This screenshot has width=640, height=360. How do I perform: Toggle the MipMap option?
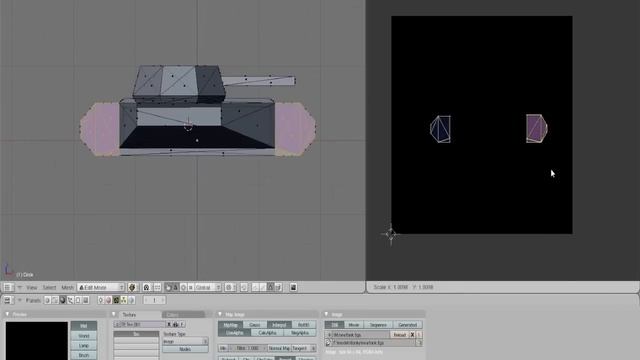tap(231, 325)
